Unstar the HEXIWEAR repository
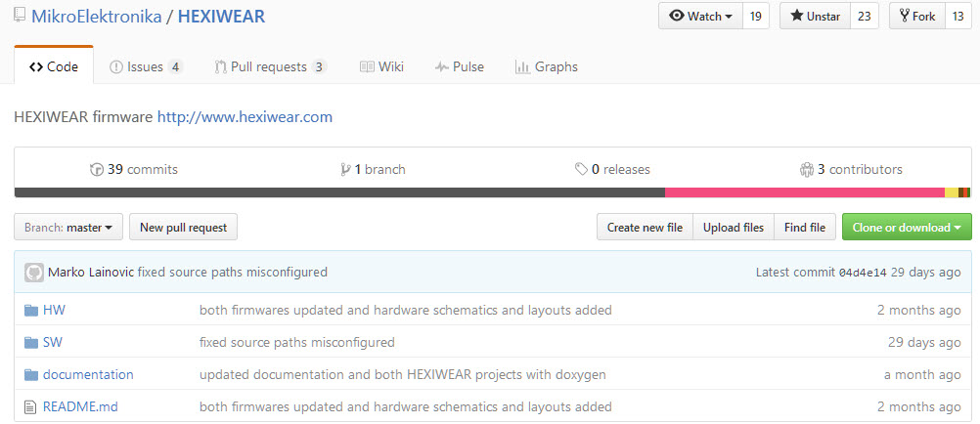The image size is (980, 424). tap(815, 17)
